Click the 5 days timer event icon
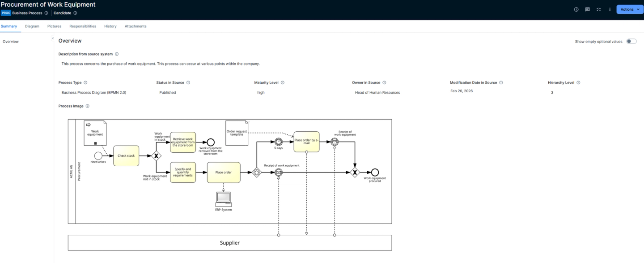This screenshot has height=263, width=644. (x=278, y=142)
